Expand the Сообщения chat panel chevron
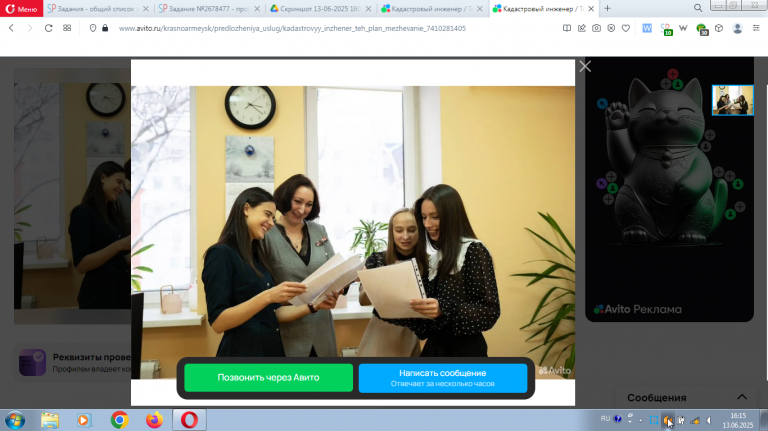The width and height of the screenshot is (768, 431). [742, 397]
